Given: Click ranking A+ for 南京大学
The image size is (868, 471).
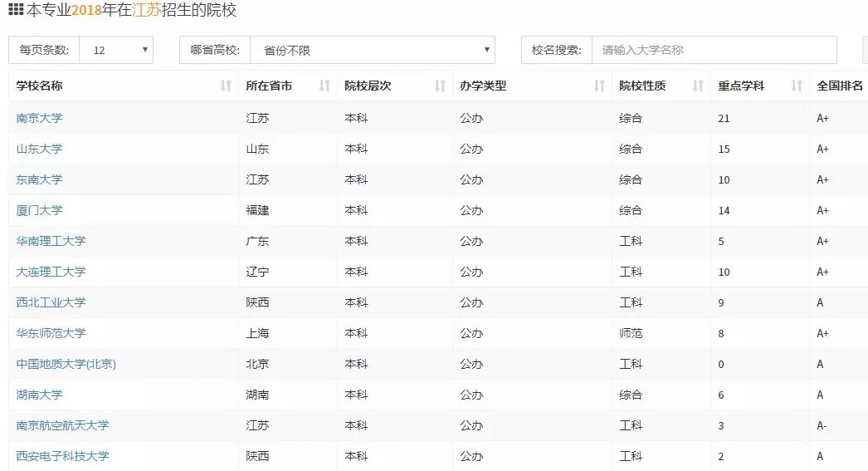Looking at the screenshot, I should pos(822,118).
